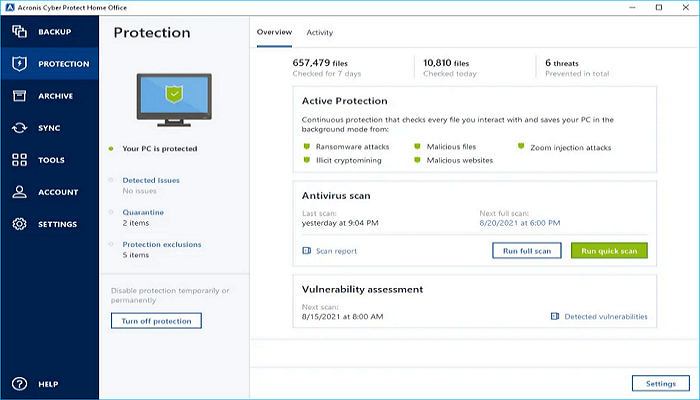
Task: Open Settings button at bottom right
Action: [x=660, y=383]
